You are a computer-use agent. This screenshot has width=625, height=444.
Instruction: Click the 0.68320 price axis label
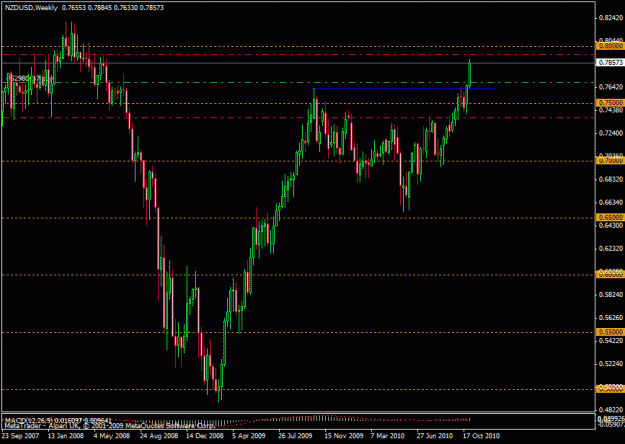coord(611,179)
